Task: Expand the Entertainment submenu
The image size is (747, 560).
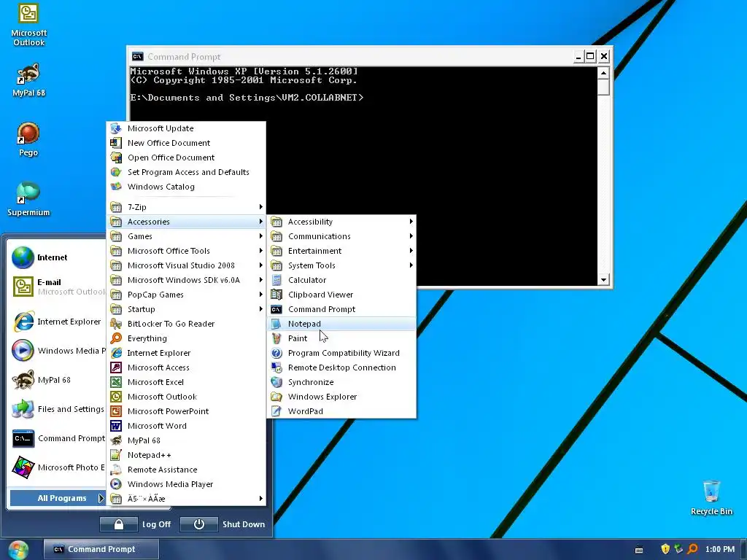Action: [x=341, y=251]
